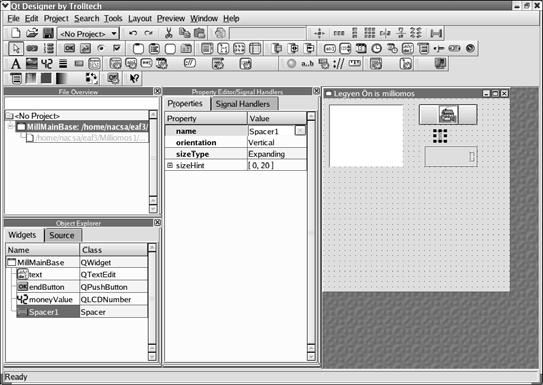Screen dimensions: 543x385
Task: Select the LCD Number '42' widget tool
Action: point(47,64)
